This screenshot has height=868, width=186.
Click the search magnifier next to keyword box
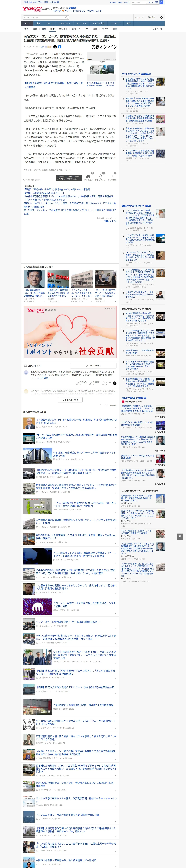(66, 17)
